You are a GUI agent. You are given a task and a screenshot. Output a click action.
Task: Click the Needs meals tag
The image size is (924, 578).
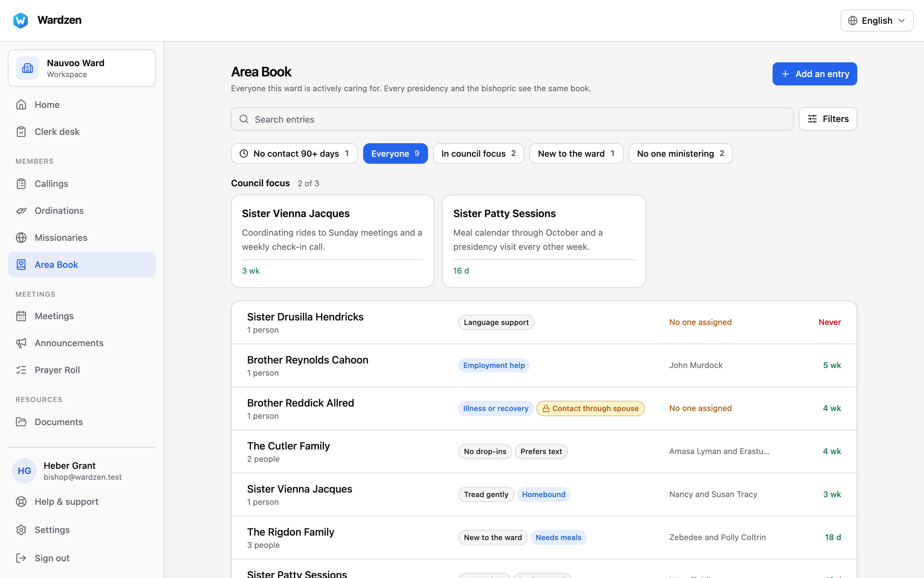[x=558, y=538]
